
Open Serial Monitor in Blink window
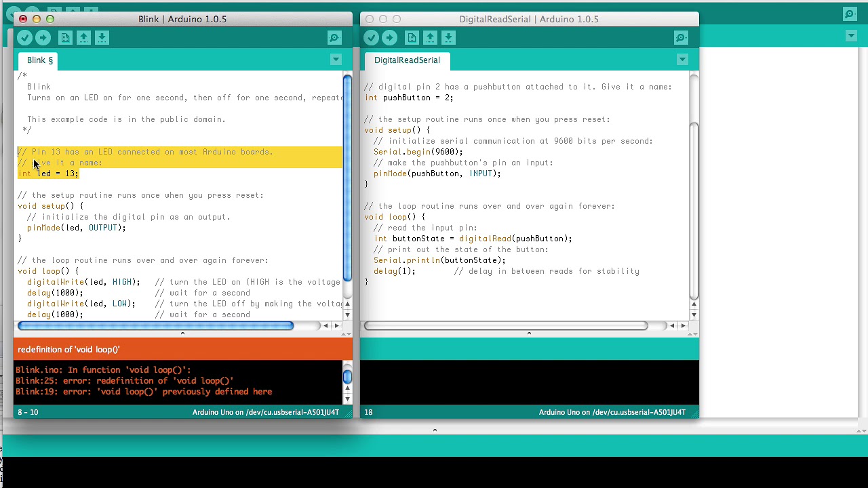click(x=334, y=38)
